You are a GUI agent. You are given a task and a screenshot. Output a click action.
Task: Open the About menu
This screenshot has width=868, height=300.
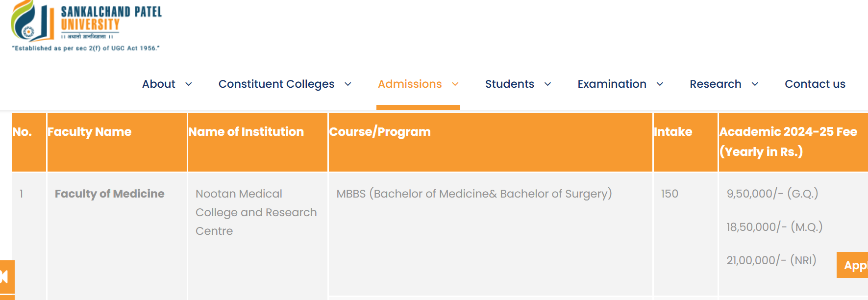pyautogui.click(x=158, y=84)
